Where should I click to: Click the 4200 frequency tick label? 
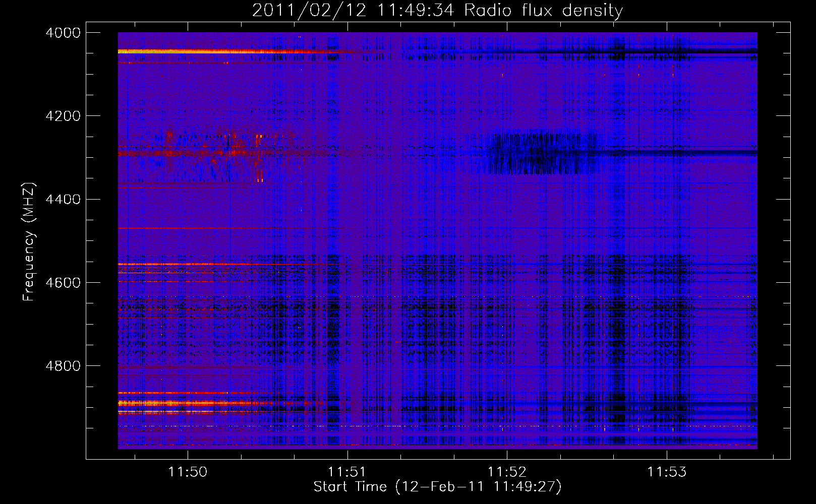pos(63,116)
